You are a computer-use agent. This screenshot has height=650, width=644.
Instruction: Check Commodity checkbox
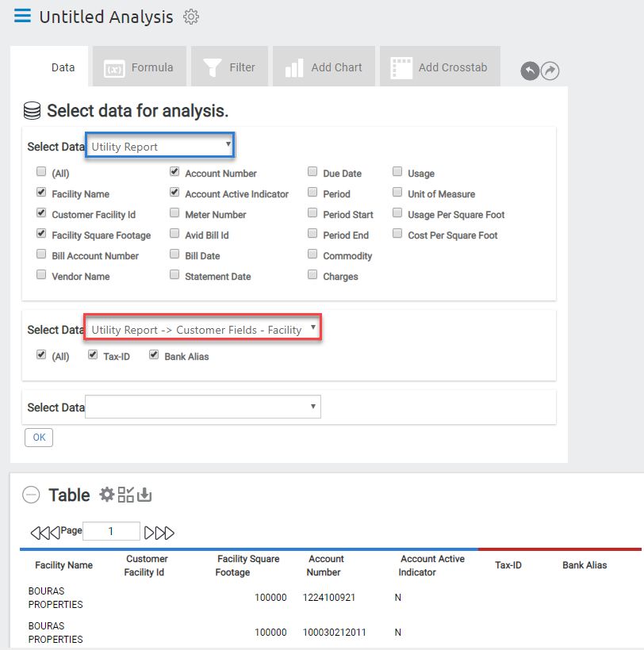(312, 254)
